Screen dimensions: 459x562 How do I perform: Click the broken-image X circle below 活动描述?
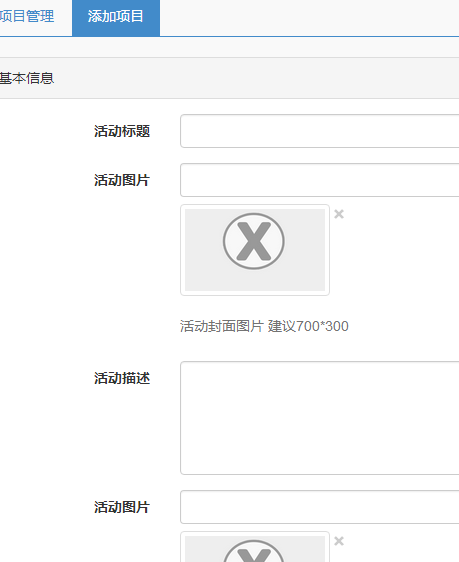pos(254,551)
